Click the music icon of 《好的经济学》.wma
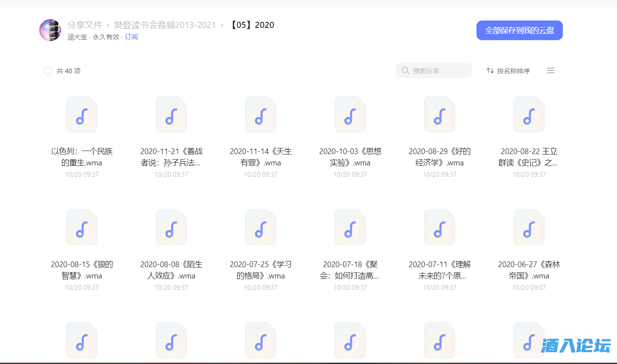 pyautogui.click(x=439, y=114)
